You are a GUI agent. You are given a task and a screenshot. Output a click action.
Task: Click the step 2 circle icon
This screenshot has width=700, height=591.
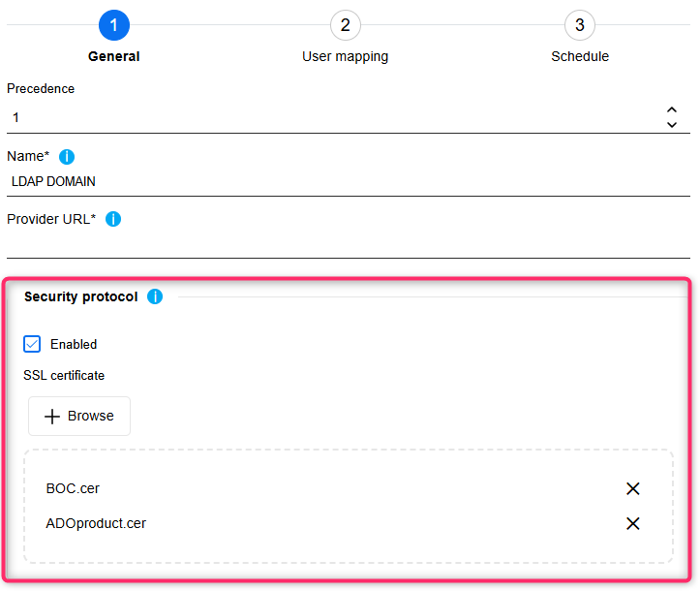[x=345, y=25]
